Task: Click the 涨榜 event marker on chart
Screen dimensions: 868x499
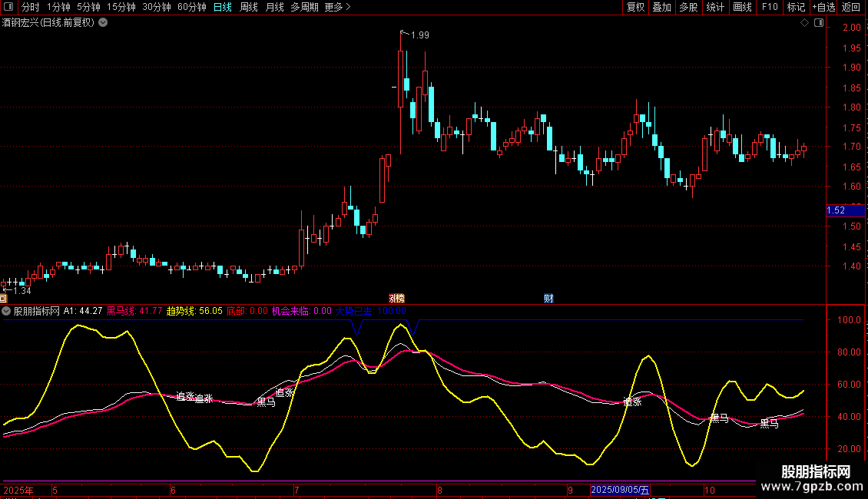Action: pyautogui.click(x=396, y=298)
